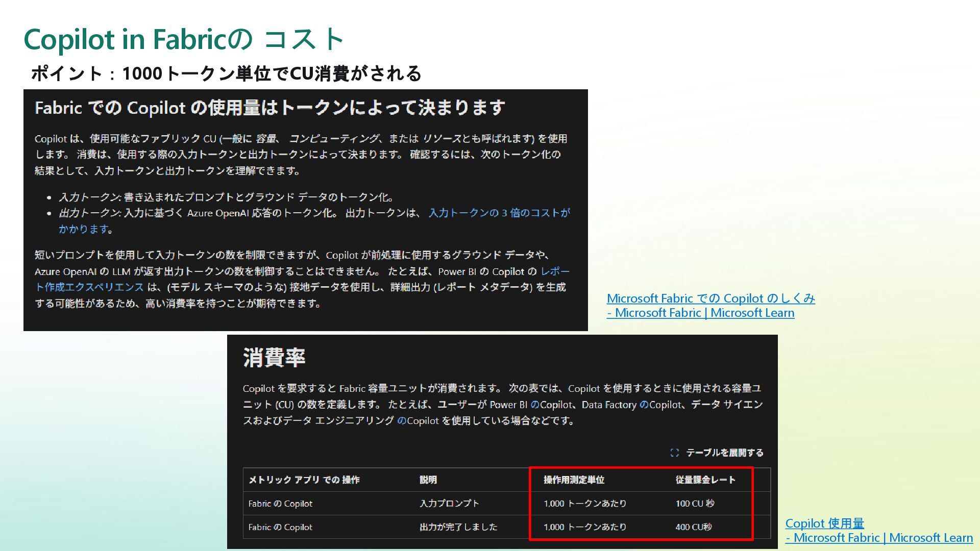The width and height of the screenshot is (980, 551).
Task: Click the '操作用測定単位' column header
Action: click(x=574, y=480)
